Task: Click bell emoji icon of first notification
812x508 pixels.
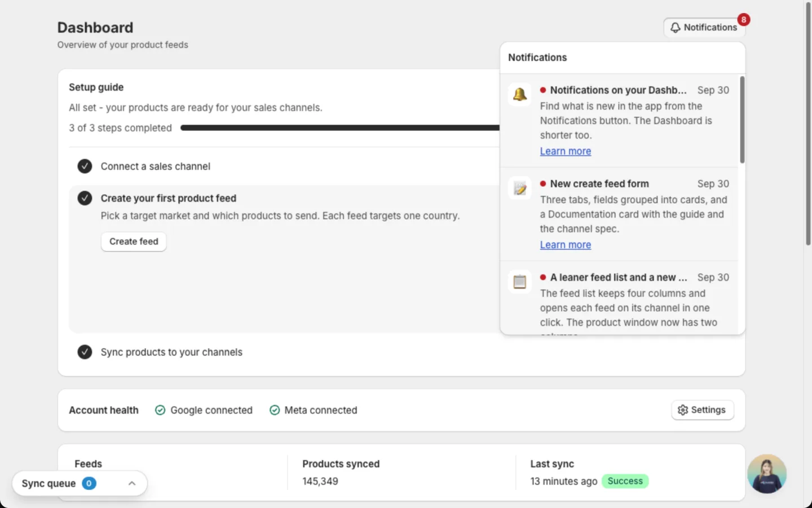Action: click(520, 94)
